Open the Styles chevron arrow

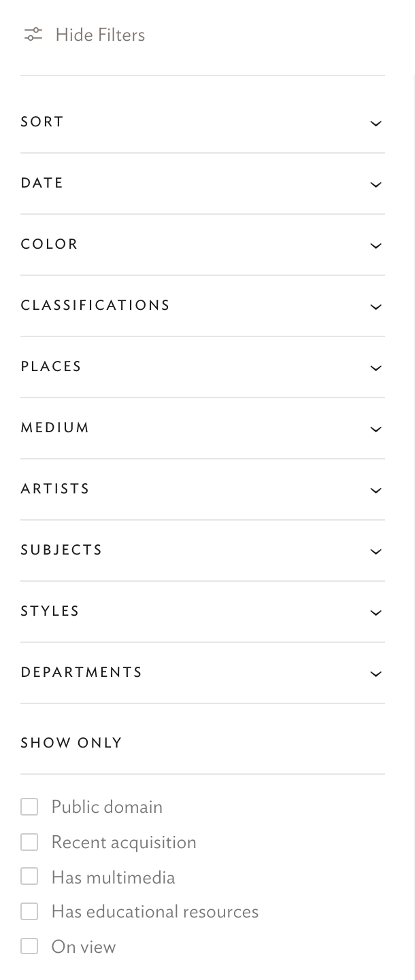pyautogui.click(x=376, y=612)
